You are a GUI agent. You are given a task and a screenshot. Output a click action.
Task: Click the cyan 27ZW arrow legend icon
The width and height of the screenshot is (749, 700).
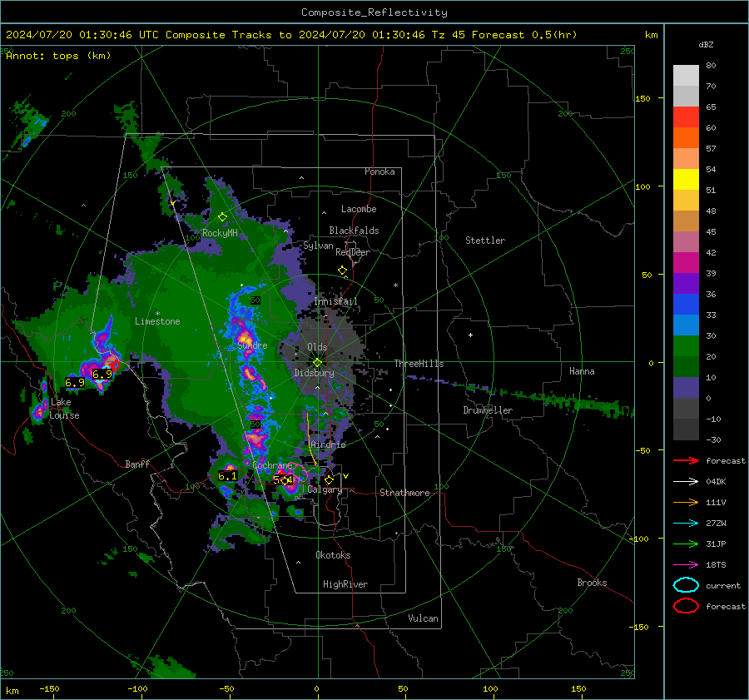coord(686,524)
